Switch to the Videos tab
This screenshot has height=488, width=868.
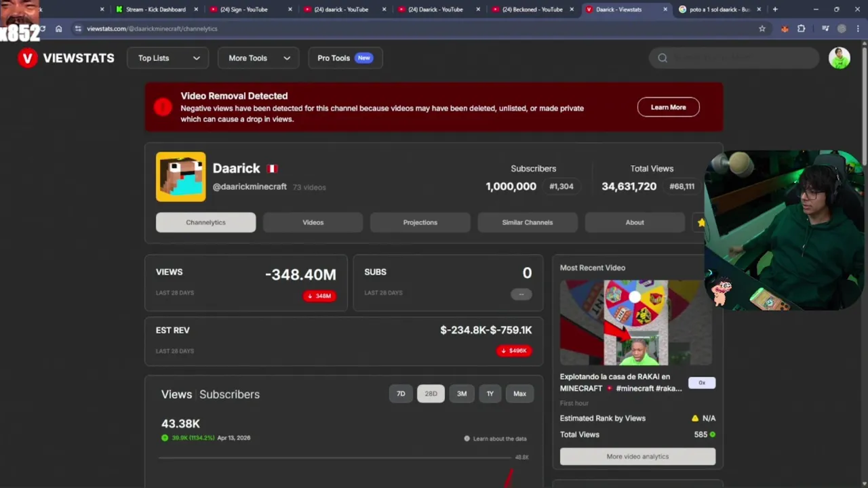pos(313,222)
